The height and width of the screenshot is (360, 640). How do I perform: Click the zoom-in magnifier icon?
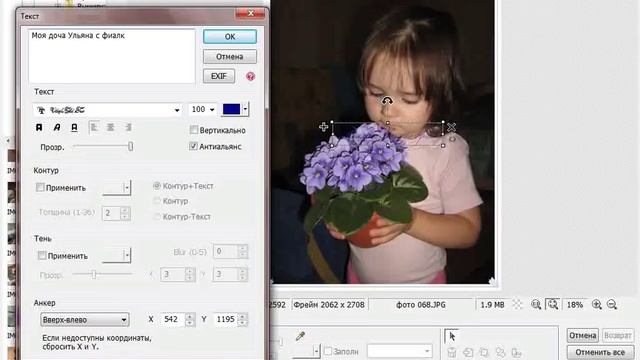597,304
